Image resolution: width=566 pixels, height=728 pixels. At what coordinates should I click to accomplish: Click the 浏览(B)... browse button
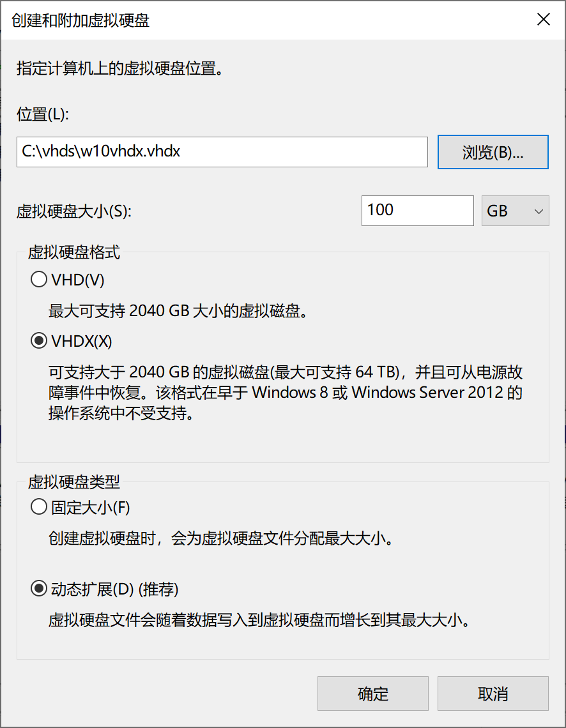492,152
